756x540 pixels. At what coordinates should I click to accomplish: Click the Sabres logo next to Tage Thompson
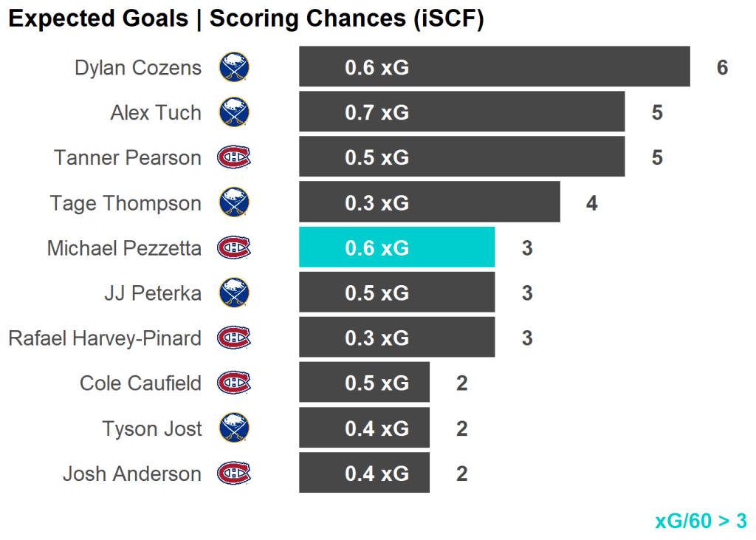(x=234, y=202)
